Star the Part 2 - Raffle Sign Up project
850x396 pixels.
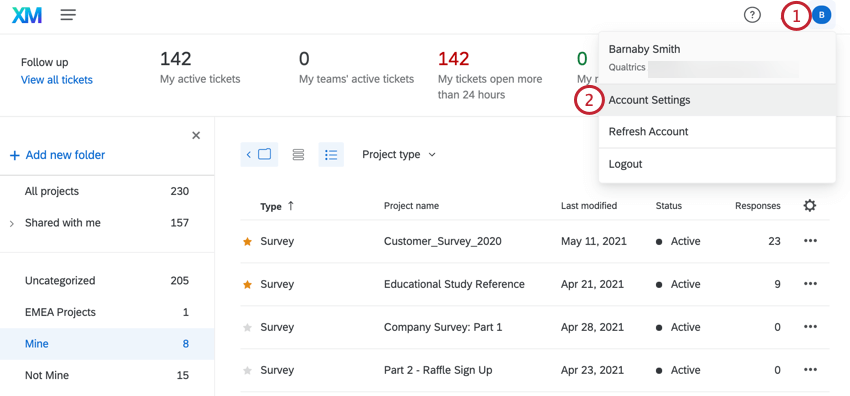(247, 371)
